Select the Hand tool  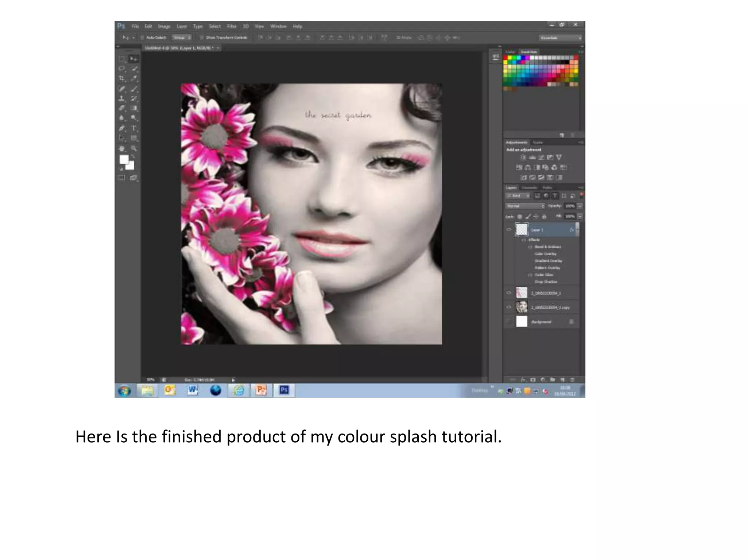122,149
